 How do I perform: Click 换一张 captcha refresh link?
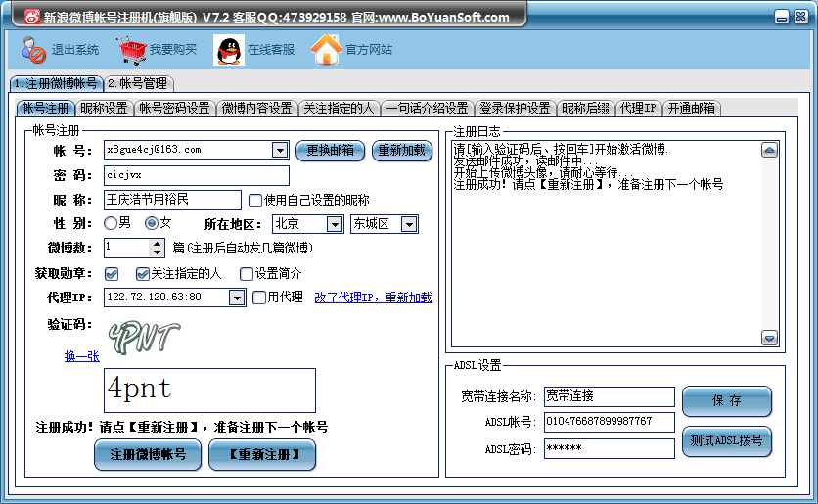pos(82,356)
